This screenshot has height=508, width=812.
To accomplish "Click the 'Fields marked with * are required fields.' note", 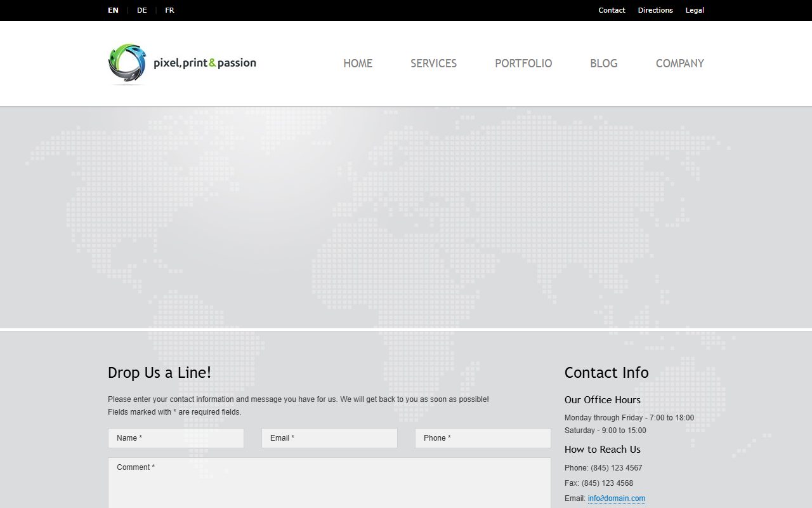I will (x=174, y=412).
